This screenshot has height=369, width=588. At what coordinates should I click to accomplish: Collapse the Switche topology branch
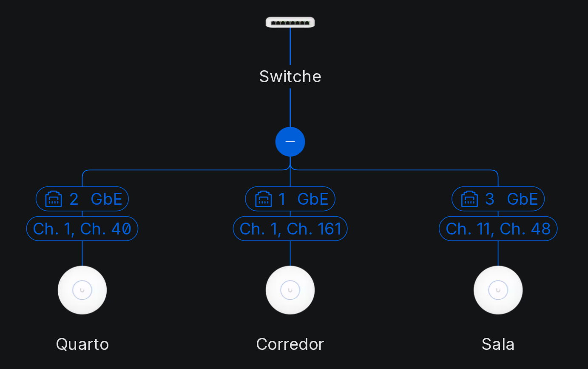click(x=290, y=142)
